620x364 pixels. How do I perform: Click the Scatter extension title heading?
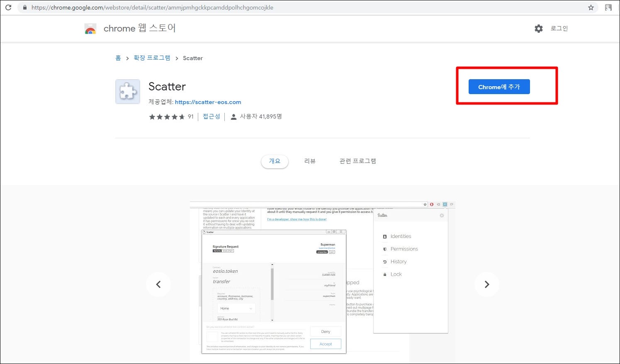click(167, 86)
